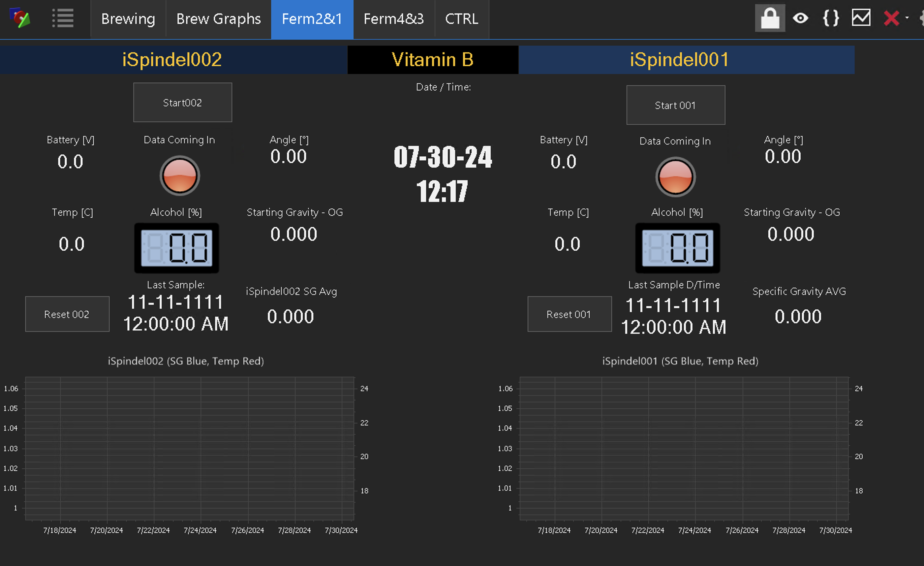The height and width of the screenshot is (566, 924).
Task: Switch to the Brewing tab
Action: coord(128,19)
